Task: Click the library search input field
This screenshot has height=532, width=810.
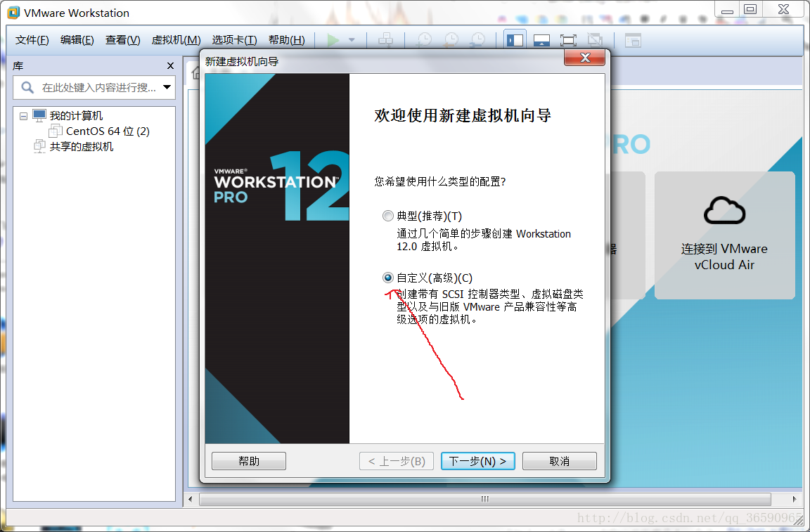Action: 98,87
